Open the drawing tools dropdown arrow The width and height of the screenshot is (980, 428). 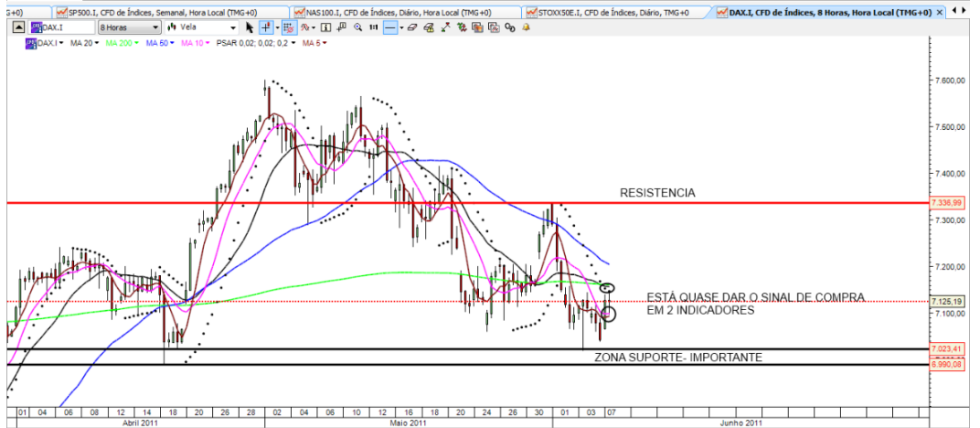402,27
